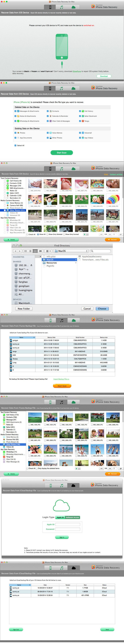This screenshot has width=124, height=644.
Task: Switch Find Directory to cover flow view
Action: (x=40, y=251)
